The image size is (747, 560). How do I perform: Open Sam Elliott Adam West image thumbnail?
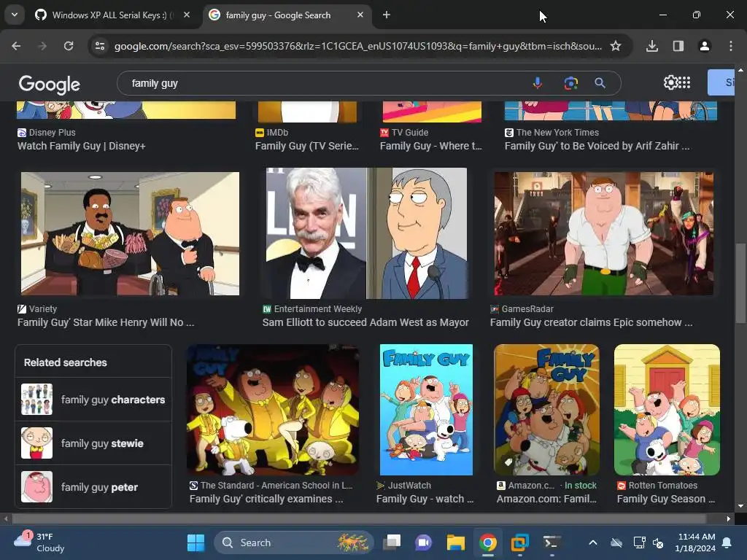click(366, 233)
